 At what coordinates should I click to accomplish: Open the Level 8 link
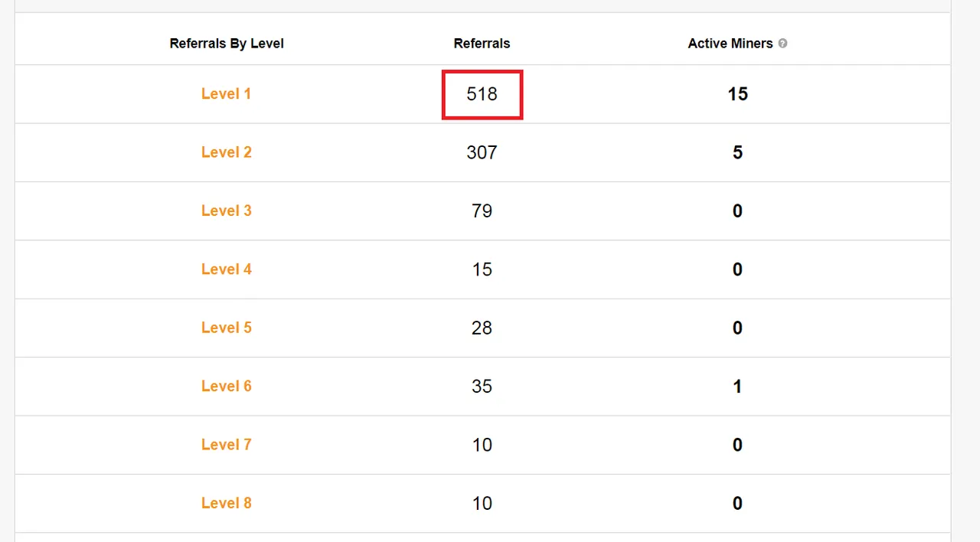pyautogui.click(x=226, y=503)
